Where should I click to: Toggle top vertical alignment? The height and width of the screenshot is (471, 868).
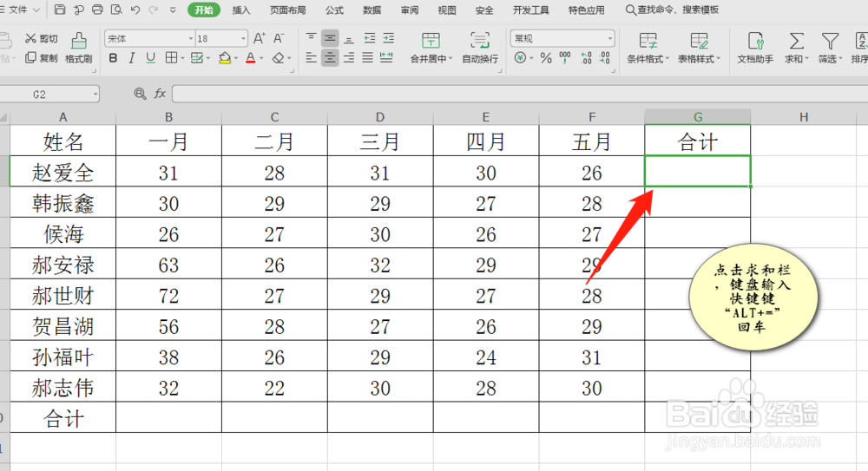click(x=311, y=38)
